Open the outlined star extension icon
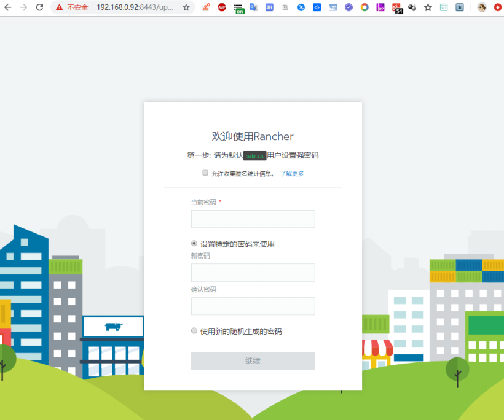Image resolution: width=504 pixels, height=420 pixels. pyautogui.click(x=428, y=7)
